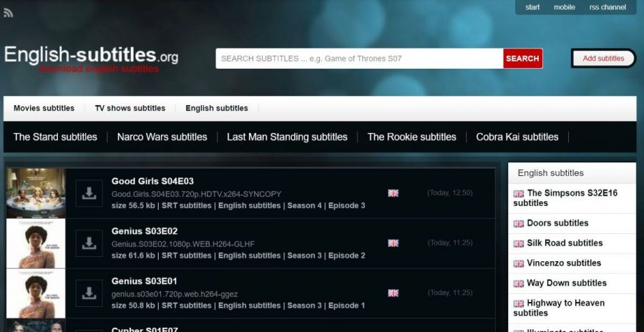
Task: Click the red SEARCH button
Action: (x=522, y=59)
